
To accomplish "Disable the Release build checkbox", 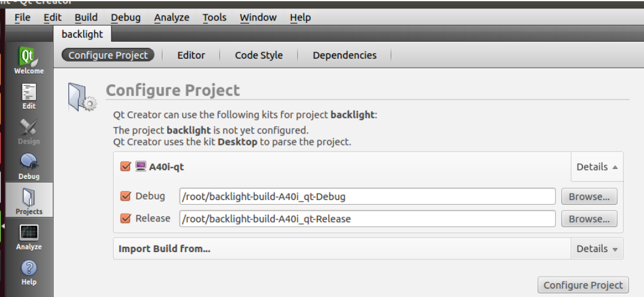I will (x=125, y=219).
